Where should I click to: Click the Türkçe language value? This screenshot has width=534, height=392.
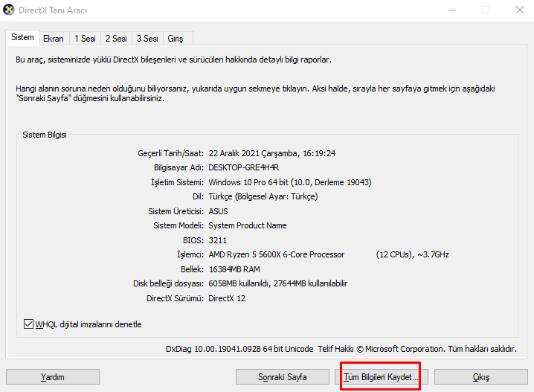click(263, 196)
